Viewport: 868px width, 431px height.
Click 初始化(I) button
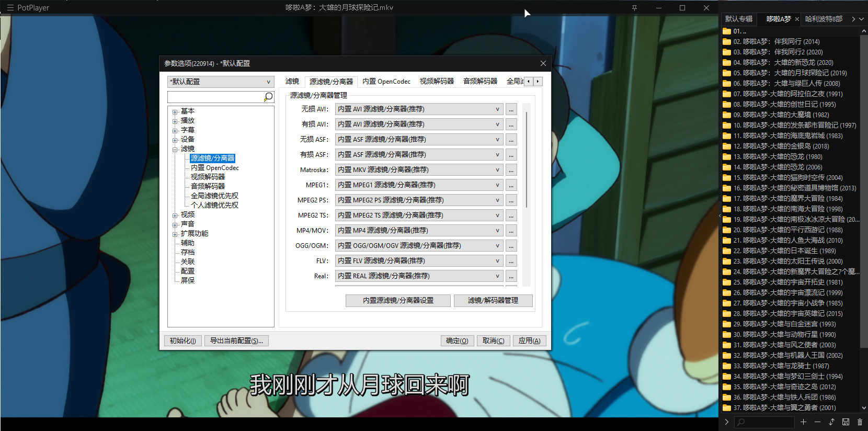click(182, 341)
